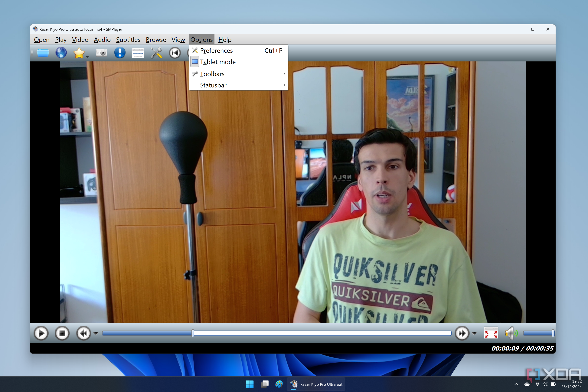The image size is (588, 392).
Task: Take a screenshot with the camera icon
Action: coord(101,53)
